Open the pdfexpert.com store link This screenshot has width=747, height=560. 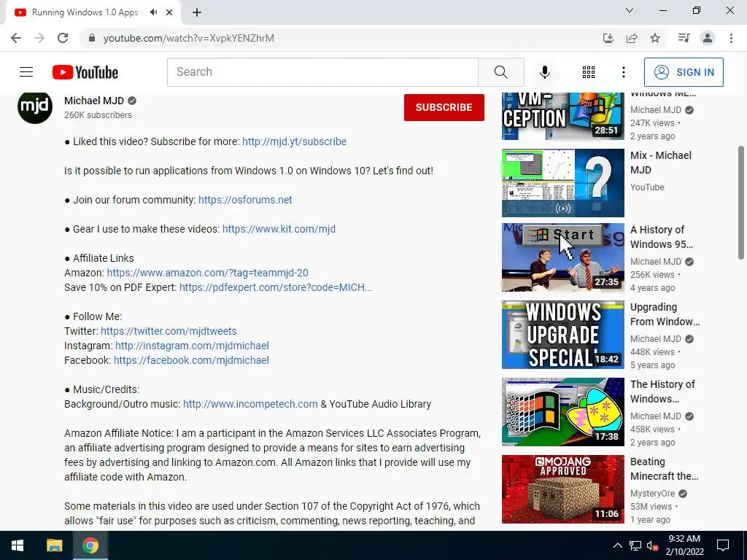(275, 287)
